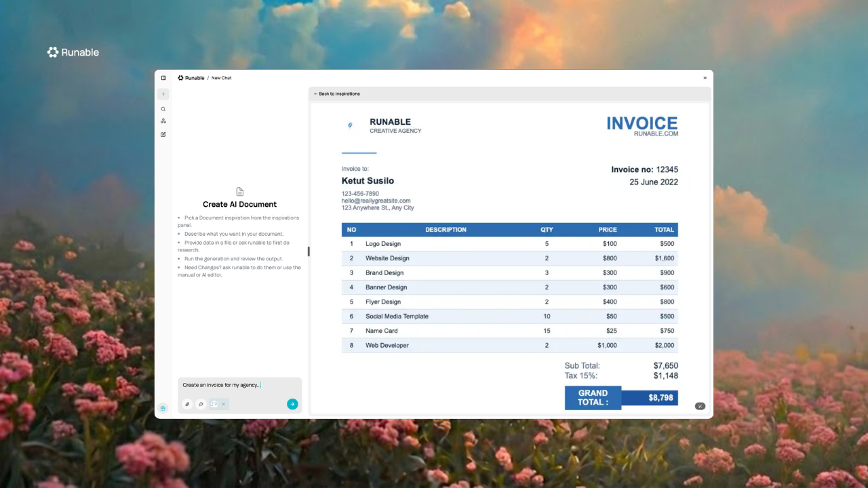Start a new chat with the plus icon
Image resolution: width=868 pixels, height=488 pixels.
pyautogui.click(x=163, y=94)
